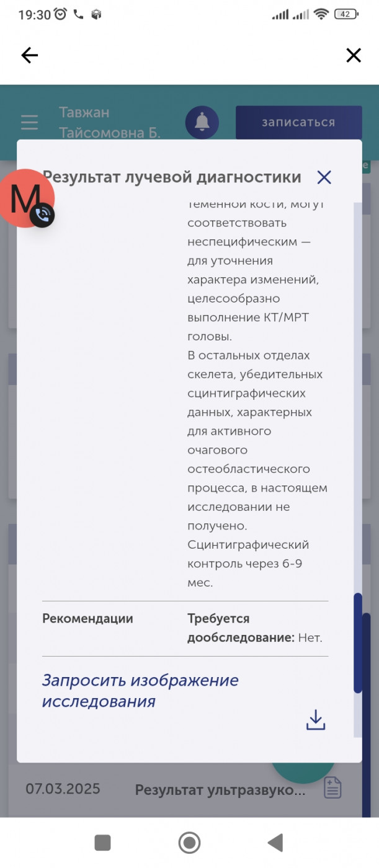Tap Android home circle button
This screenshot has height=868, width=379.
point(189,843)
